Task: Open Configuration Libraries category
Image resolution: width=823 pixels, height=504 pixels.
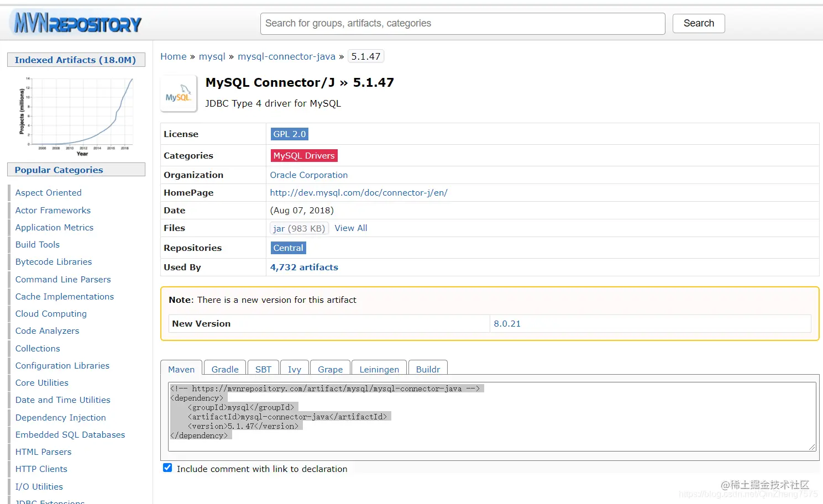Action: pos(62,365)
